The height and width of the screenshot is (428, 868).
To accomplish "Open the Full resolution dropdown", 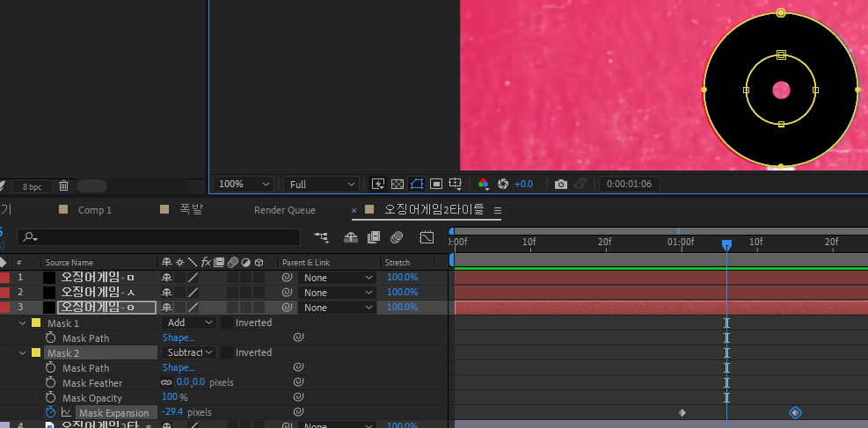I will [x=321, y=185].
